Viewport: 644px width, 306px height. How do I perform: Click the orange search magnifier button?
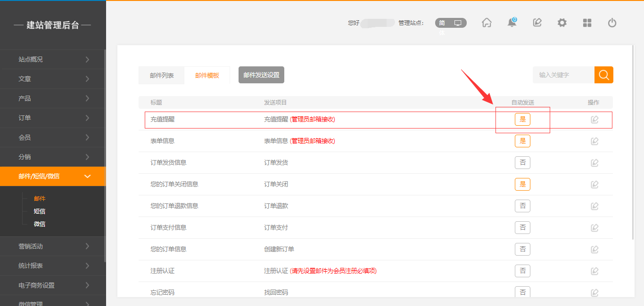[x=603, y=75]
